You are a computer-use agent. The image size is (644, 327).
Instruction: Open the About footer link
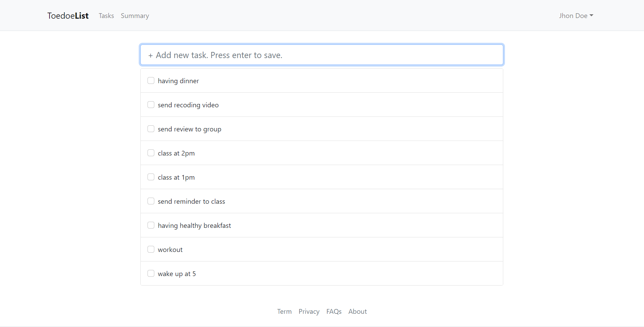(x=357, y=311)
